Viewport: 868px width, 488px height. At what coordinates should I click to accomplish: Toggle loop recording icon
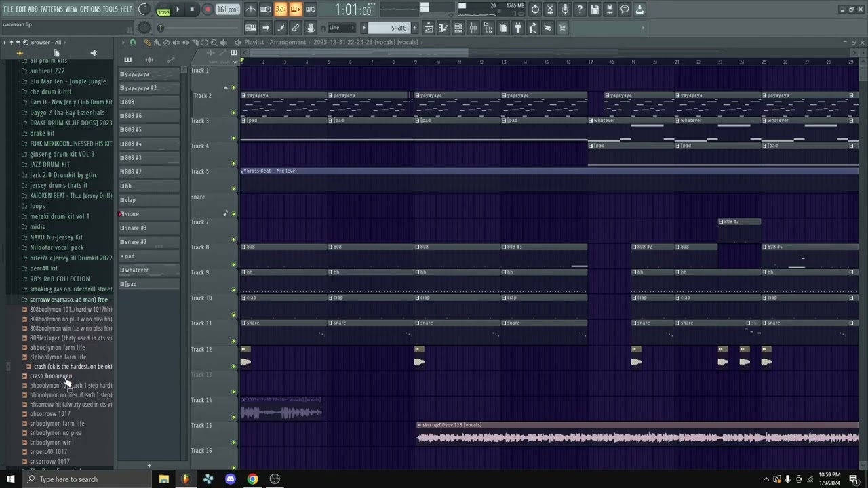tap(311, 9)
